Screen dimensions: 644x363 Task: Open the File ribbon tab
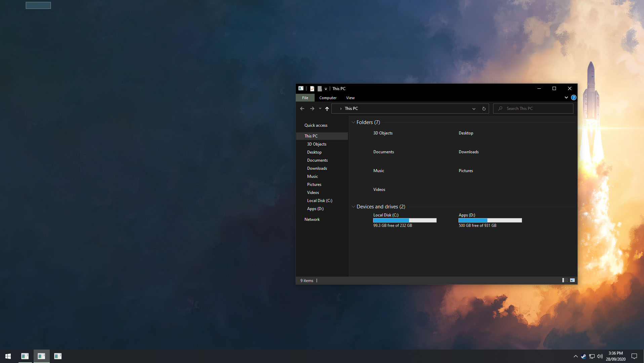tap(305, 98)
